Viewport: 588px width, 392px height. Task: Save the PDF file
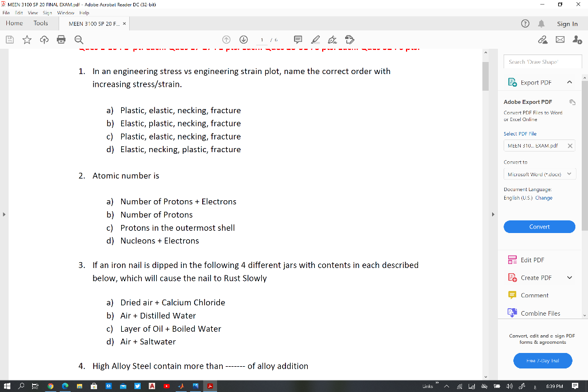tap(9, 40)
